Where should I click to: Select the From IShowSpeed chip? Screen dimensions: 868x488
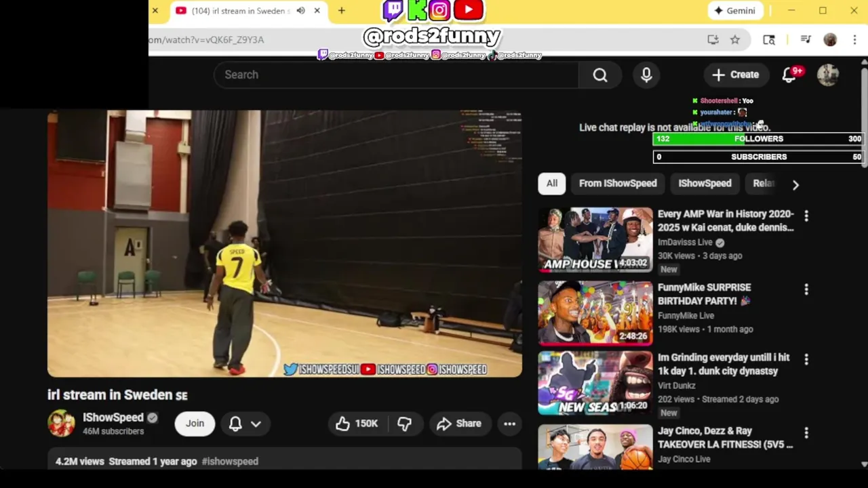click(618, 184)
